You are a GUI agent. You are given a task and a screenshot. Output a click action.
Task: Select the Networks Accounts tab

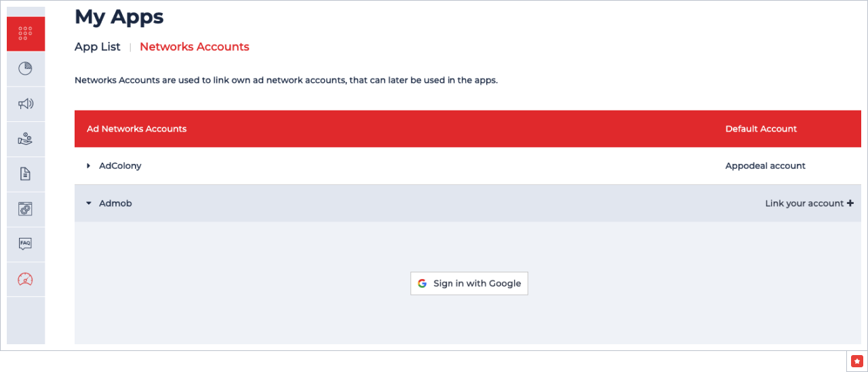tap(195, 47)
